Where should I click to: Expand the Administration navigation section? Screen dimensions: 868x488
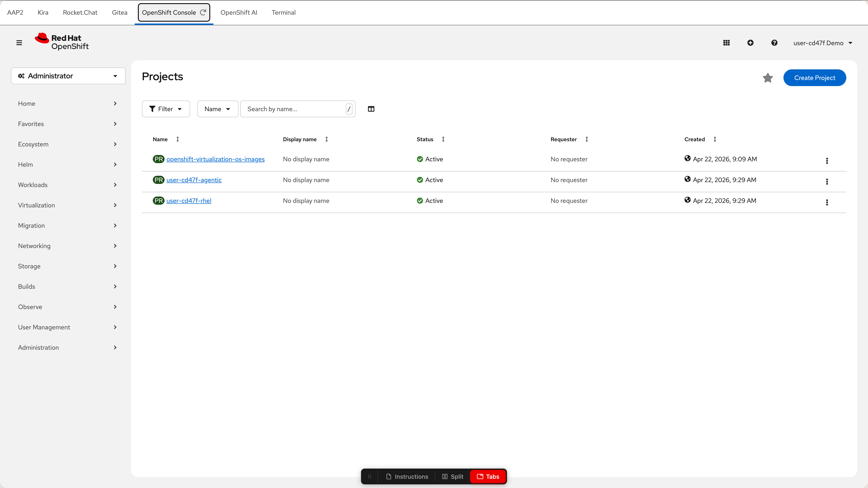tap(67, 347)
